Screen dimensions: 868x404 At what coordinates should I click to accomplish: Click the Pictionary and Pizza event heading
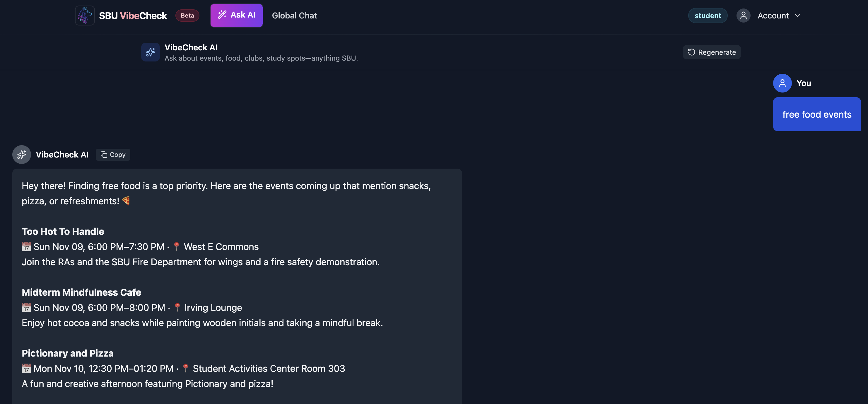click(x=68, y=353)
